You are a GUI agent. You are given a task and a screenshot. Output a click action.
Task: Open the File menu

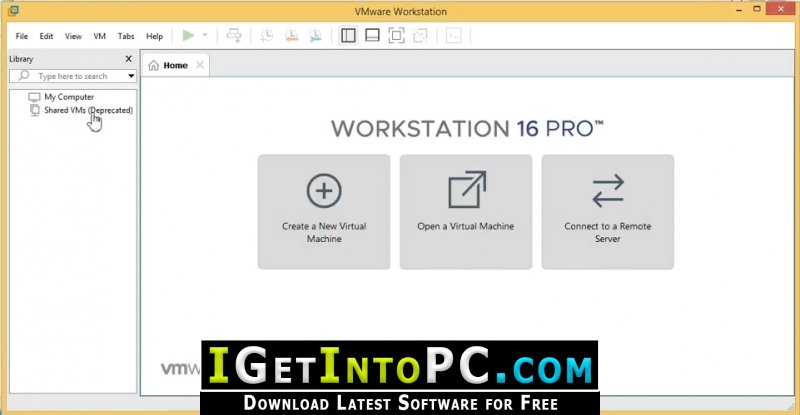[x=22, y=36]
